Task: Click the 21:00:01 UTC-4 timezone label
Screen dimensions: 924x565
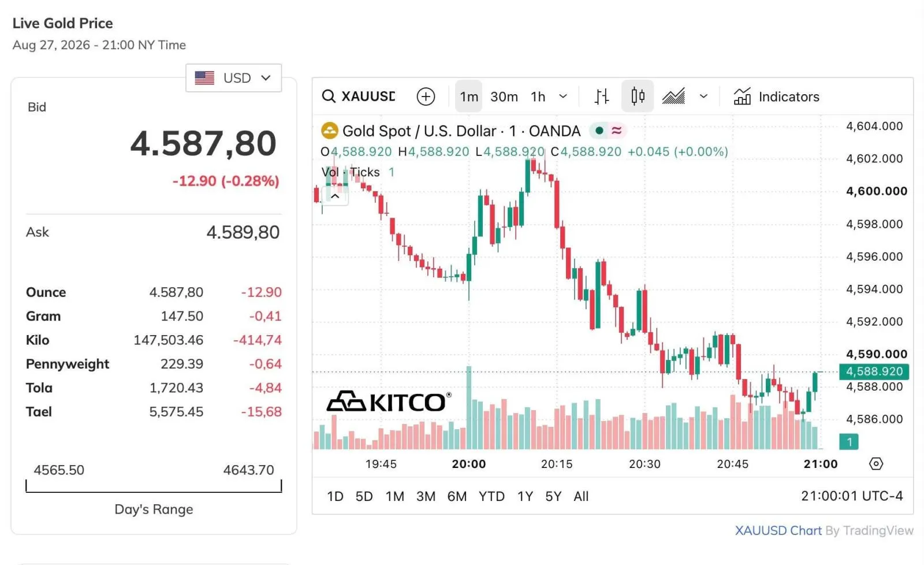Action: (852, 496)
